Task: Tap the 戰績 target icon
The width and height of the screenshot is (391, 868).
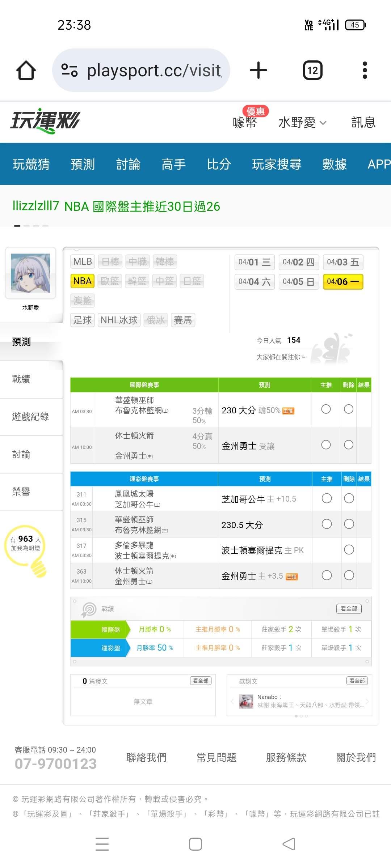Action: pyautogui.click(x=89, y=609)
